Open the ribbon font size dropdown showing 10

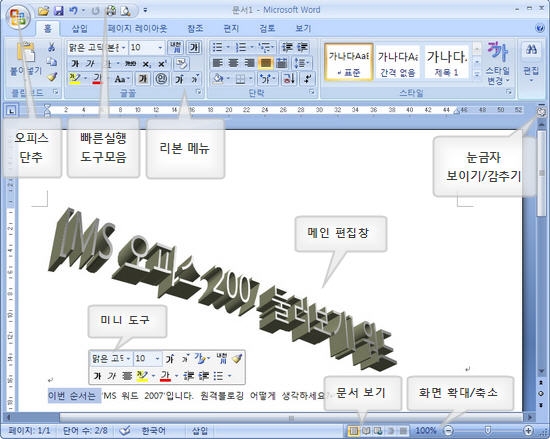(160, 47)
